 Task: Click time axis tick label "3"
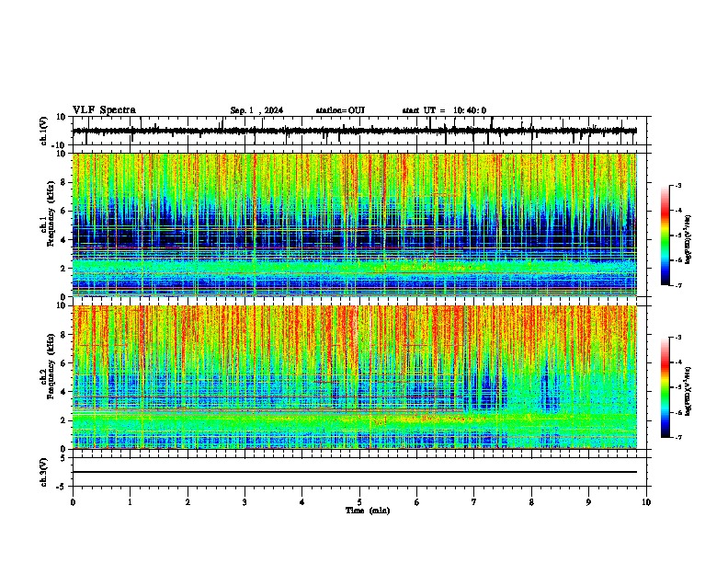[x=245, y=502]
